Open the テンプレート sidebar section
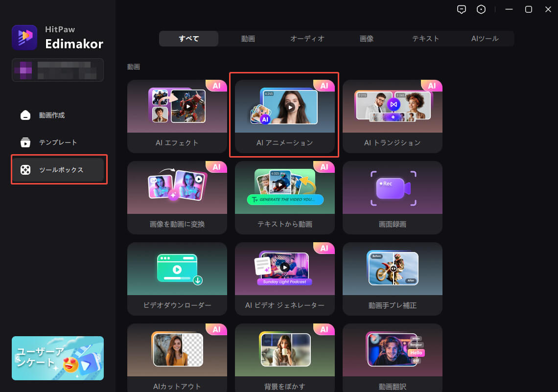Screen dimensions: 558x392 tap(58, 142)
